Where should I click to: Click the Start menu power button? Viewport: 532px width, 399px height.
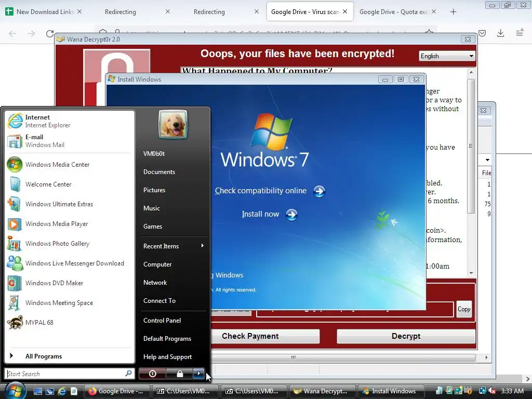click(x=152, y=374)
